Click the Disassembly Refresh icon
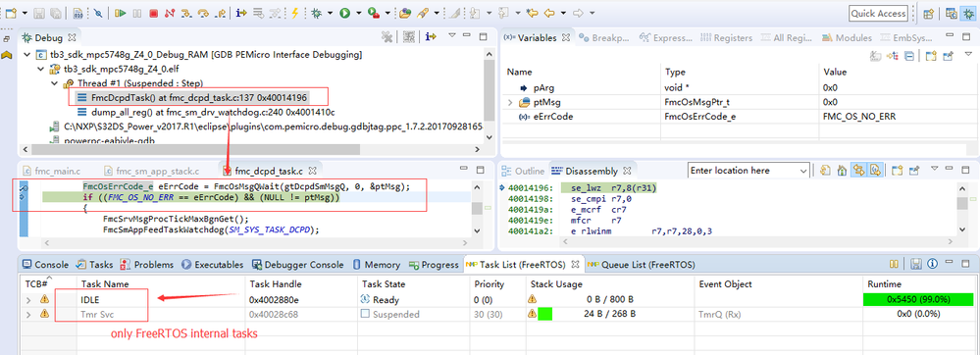980x355 pixels. pyautogui.click(x=825, y=171)
